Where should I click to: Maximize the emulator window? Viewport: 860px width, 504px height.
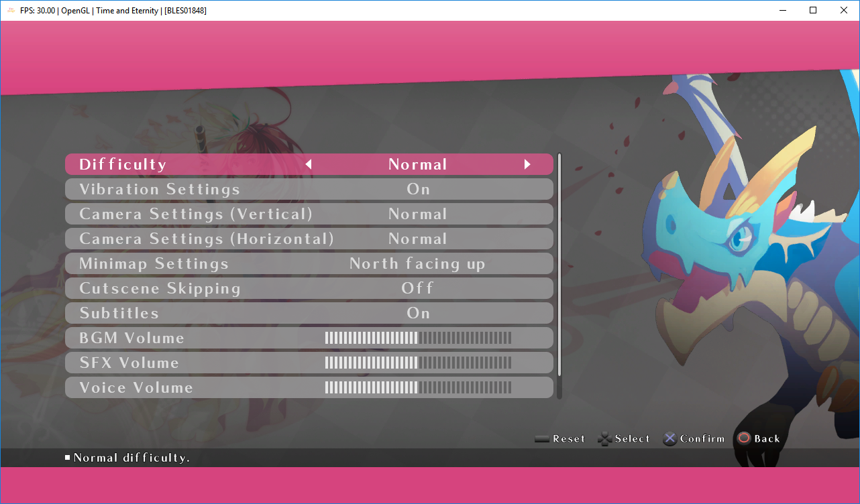tap(813, 10)
